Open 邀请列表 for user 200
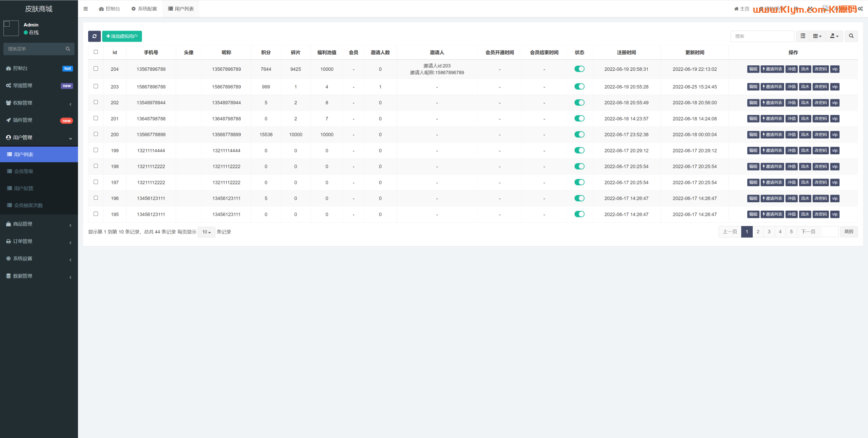 tap(772, 135)
